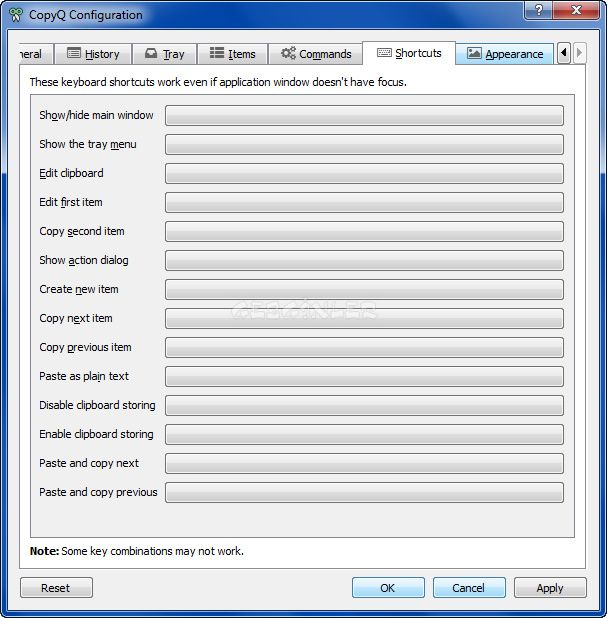Open the Tray tab
This screenshot has width=607, height=618.
click(x=165, y=54)
